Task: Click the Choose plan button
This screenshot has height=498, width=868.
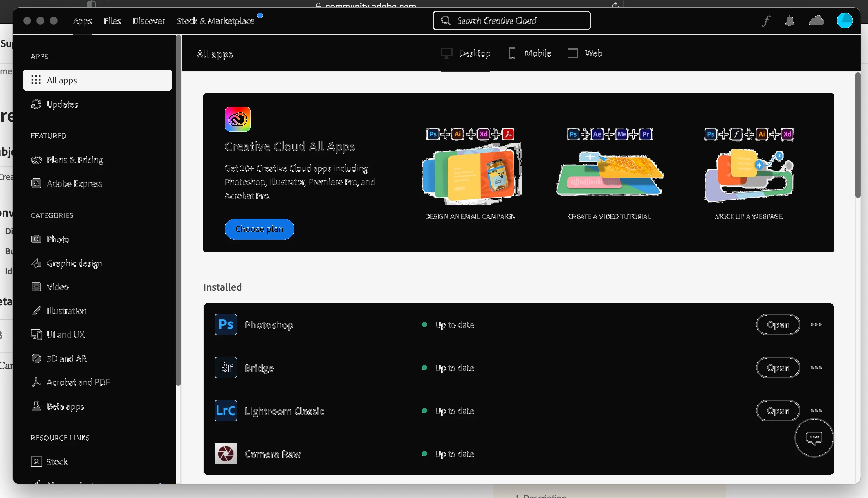Action: 259,229
